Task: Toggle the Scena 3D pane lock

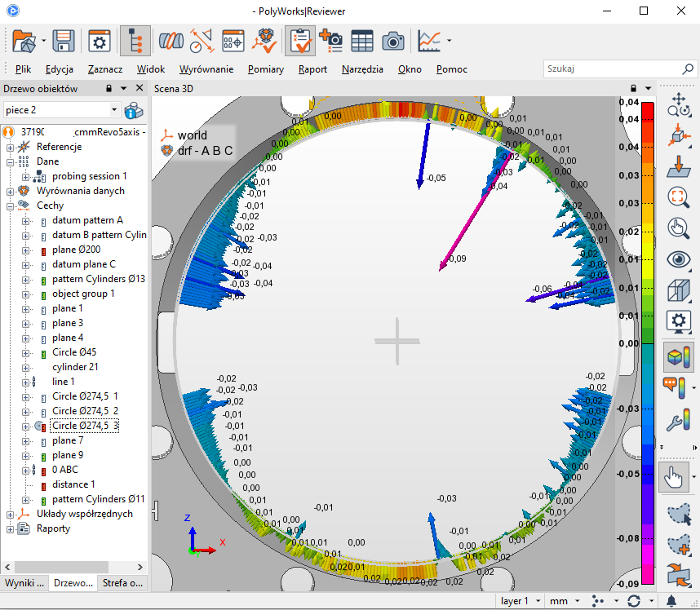Action: click(633, 88)
